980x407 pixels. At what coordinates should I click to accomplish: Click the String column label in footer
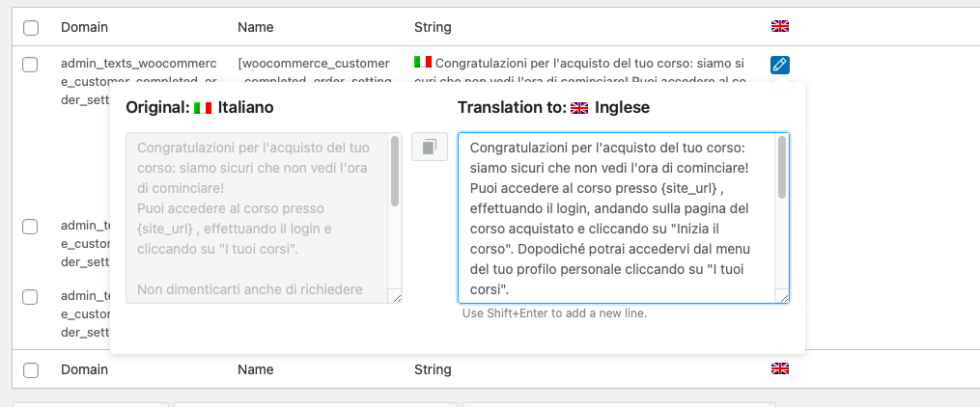(x=433, y=369)
